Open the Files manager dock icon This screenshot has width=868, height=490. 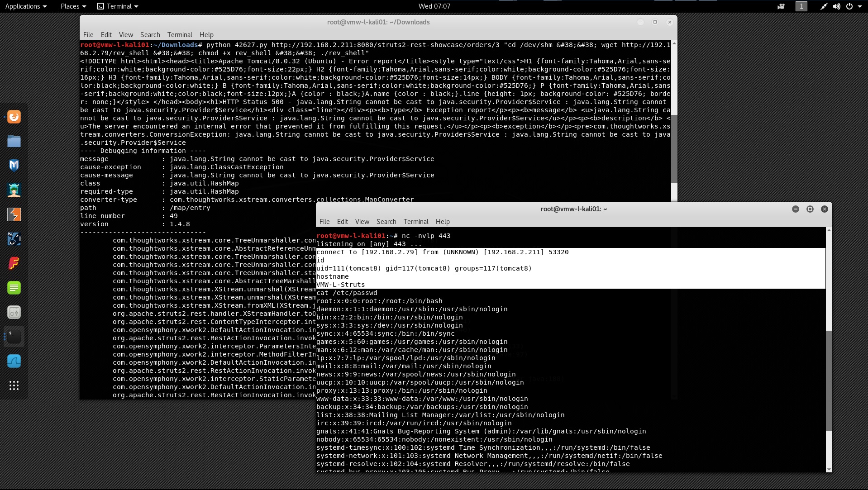pyautogui.click(x=14, y=141)
